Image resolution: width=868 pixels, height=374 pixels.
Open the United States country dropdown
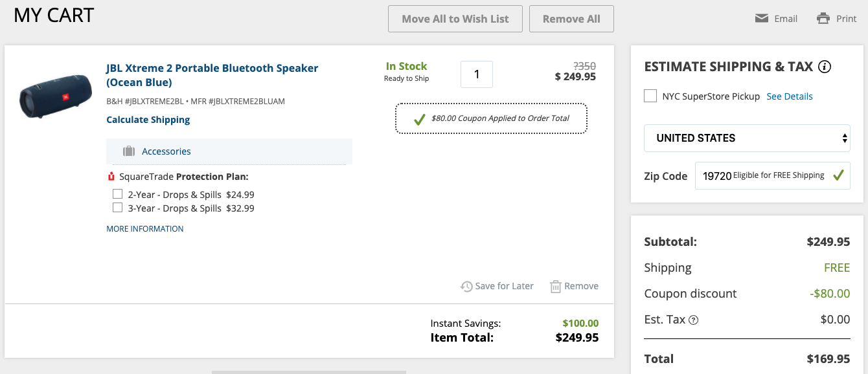[747, 138]
